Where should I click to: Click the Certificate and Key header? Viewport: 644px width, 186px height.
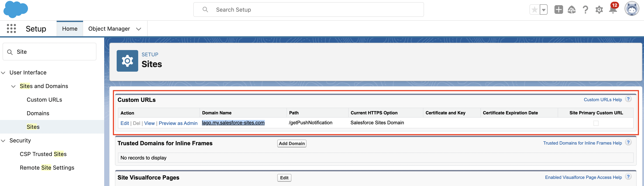tap(445, 113)
